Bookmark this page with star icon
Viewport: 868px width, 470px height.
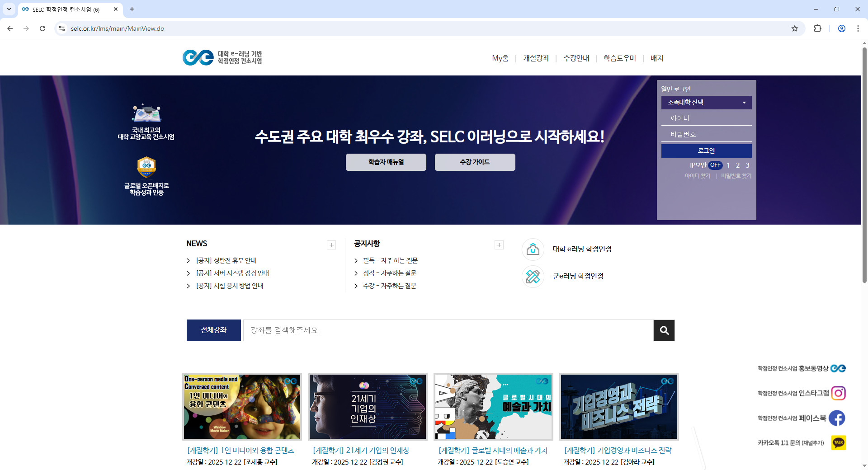click(795, 28)
